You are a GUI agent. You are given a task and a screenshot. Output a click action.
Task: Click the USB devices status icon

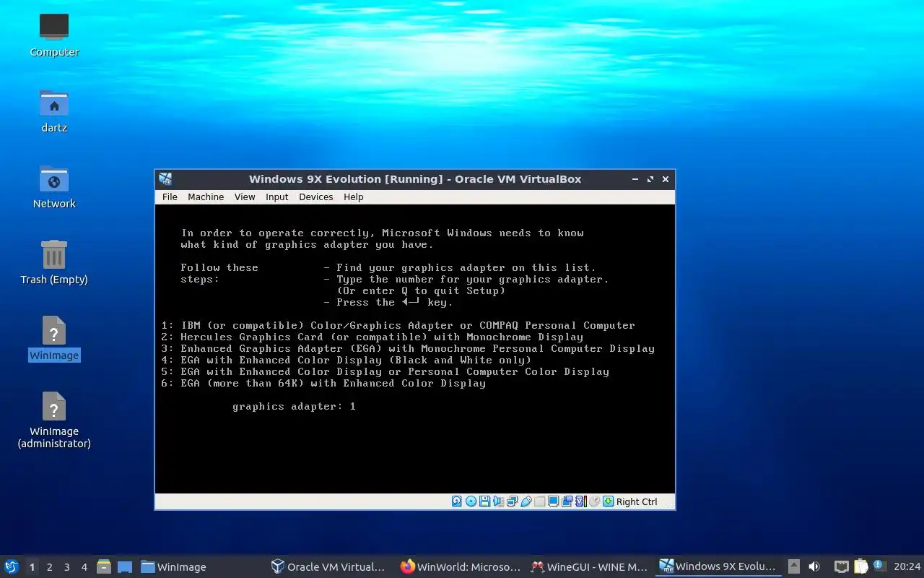click(526, 501)
